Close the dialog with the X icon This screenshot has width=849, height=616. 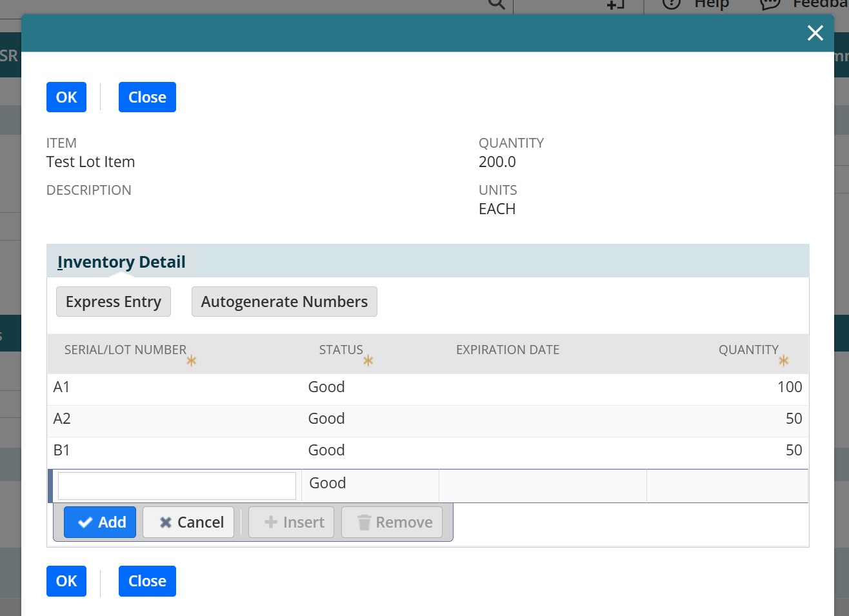(x=815, y=33)
